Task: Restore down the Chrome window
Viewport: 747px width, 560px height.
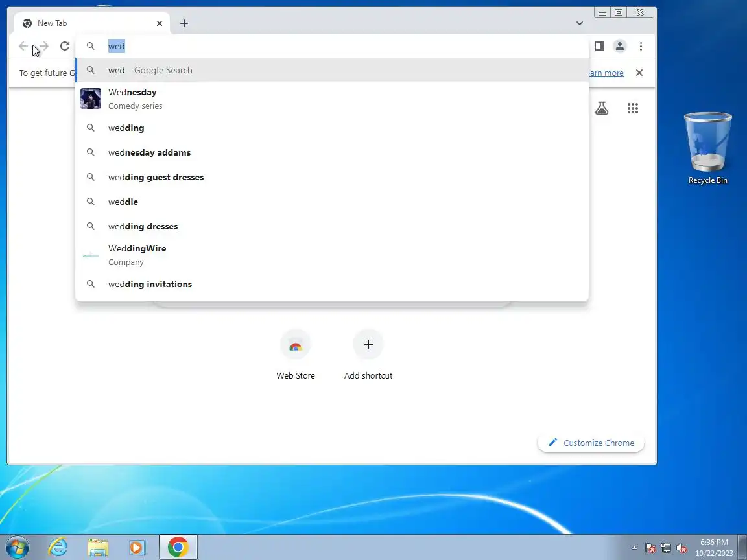Action: click(619, 13)
